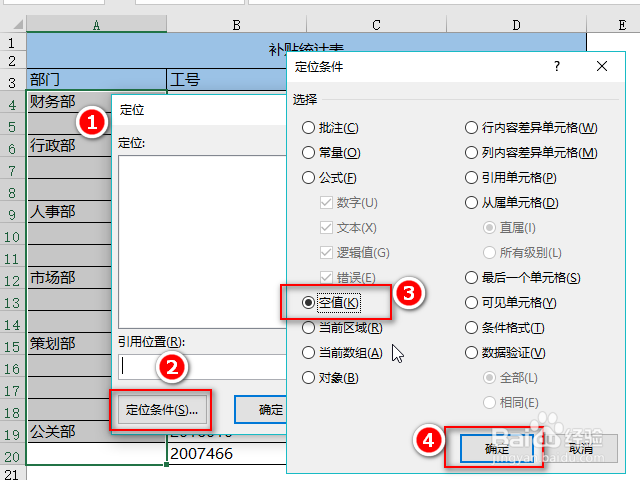This screenshot has width=640, height=480.
Task: Select column D header
Action: [516, 24]
